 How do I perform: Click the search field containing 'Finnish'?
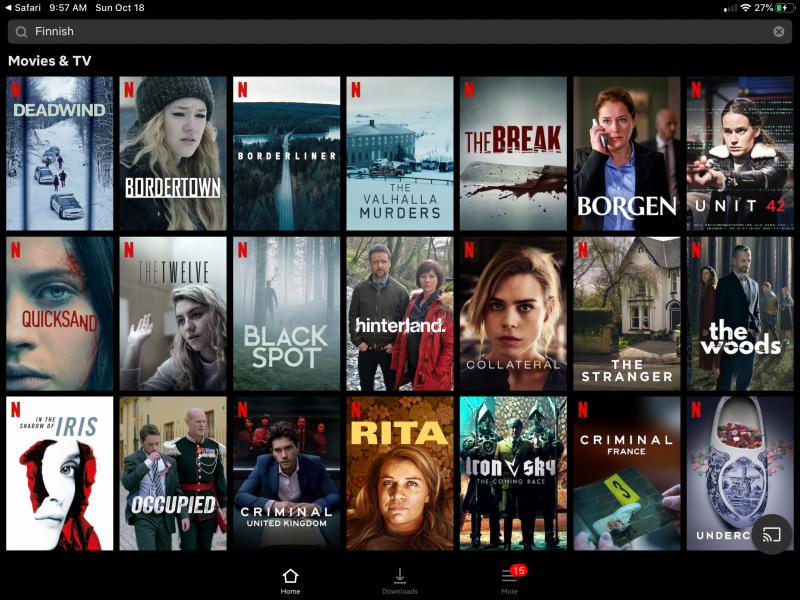click(x=400, y=32)
